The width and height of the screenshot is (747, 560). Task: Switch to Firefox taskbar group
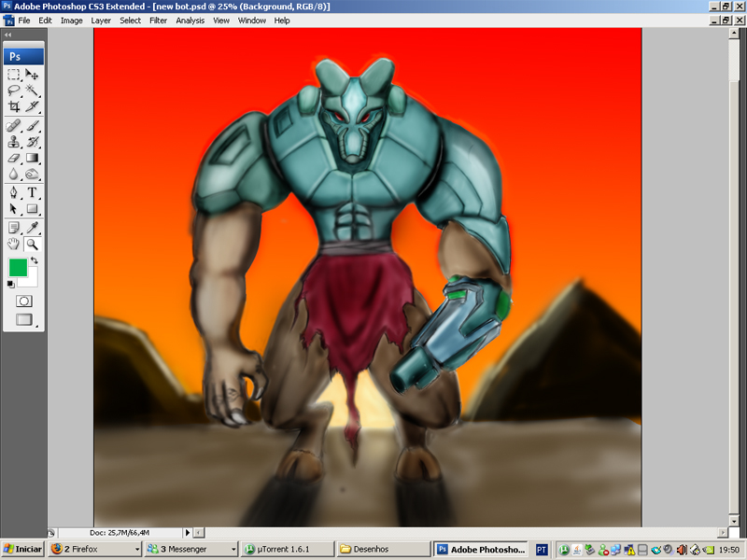point(94,549)
